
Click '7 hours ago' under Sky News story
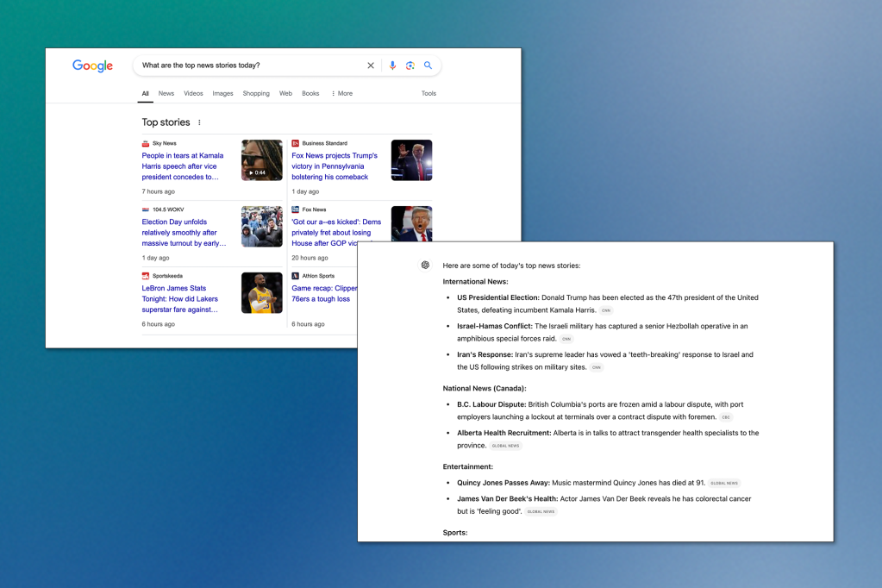coord(158,191)
